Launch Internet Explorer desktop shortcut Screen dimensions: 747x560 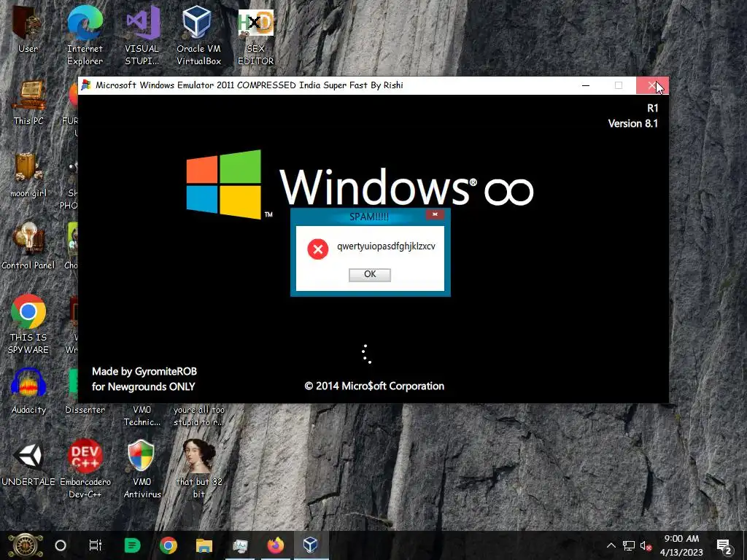(85, 36)
